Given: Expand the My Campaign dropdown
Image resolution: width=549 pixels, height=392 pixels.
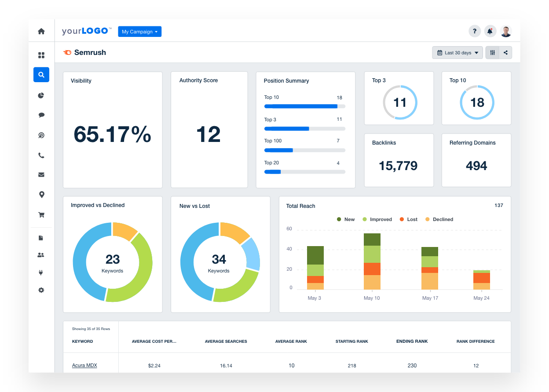Looking at the screenshot, I should click(139, 32).
